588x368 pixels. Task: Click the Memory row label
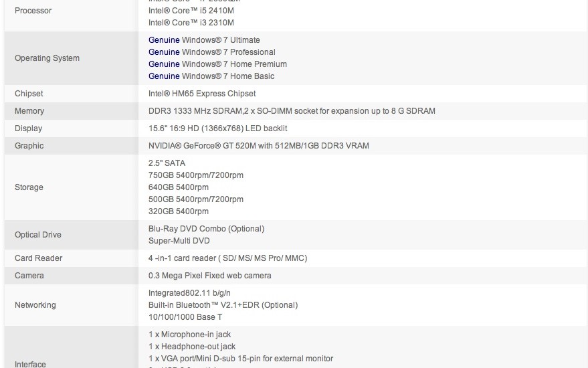[29, 111]
